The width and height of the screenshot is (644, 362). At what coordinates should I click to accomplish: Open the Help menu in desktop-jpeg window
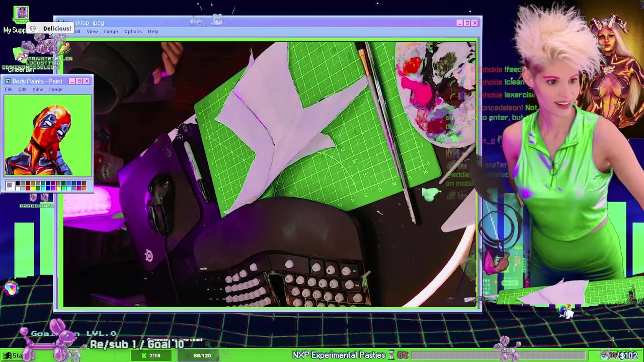(x=153, y=32)
